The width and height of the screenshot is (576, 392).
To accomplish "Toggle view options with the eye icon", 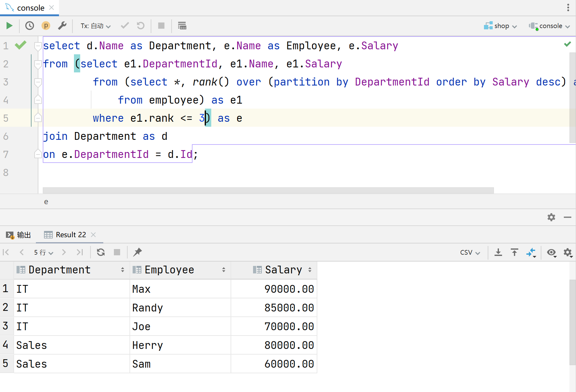I will 552,252.
